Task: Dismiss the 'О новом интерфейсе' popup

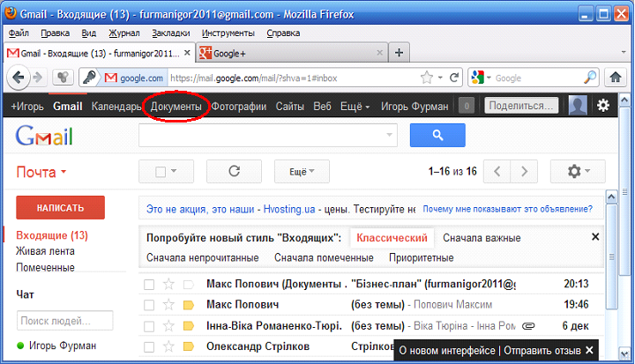Action: [x=590, y=350]
